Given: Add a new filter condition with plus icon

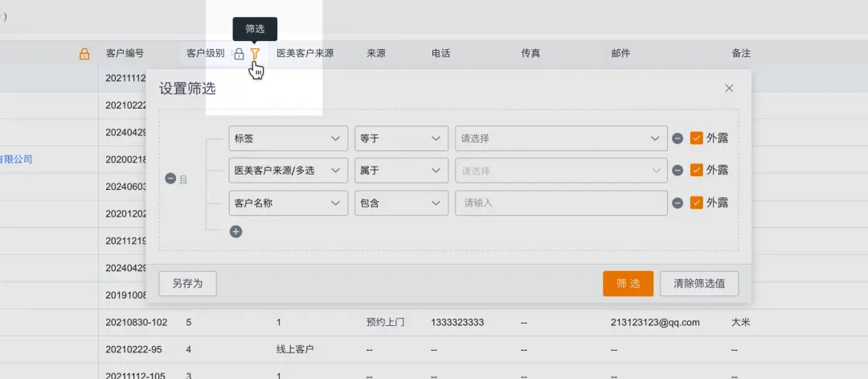Looking at the screenshot, I should pos(236,232).
